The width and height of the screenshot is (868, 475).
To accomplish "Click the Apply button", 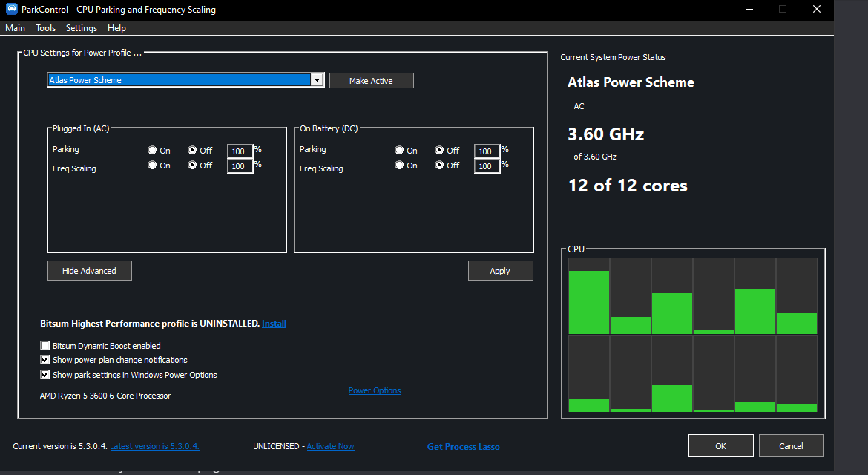I will [x=501, y=271].
